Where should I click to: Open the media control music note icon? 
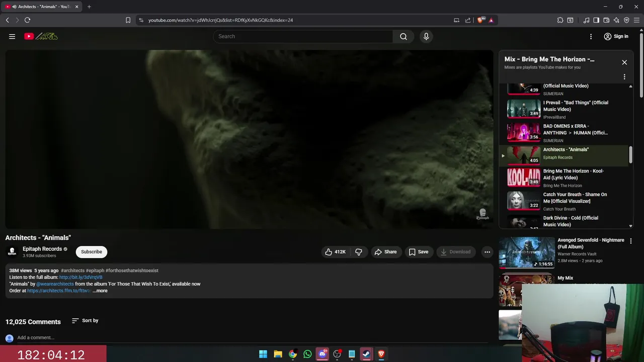586,20
